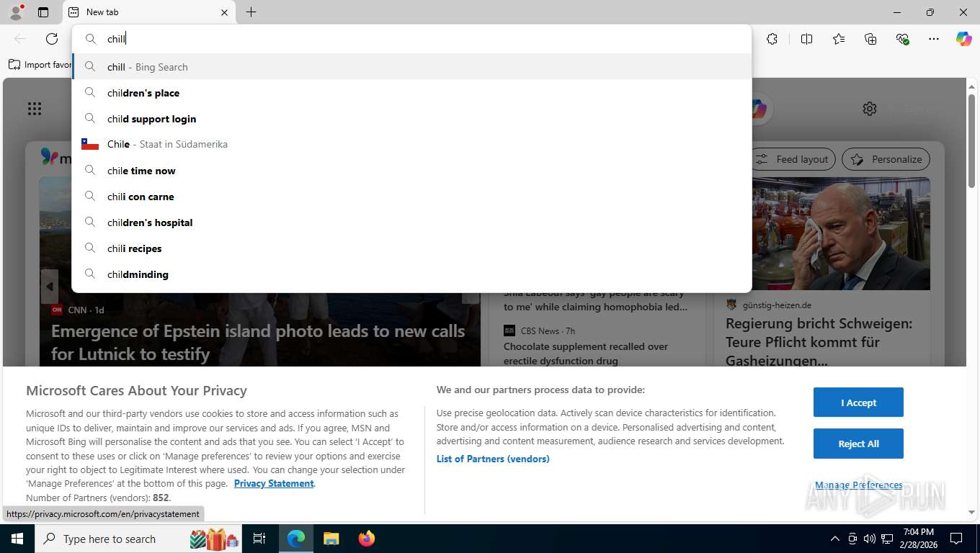Open the Settings and more ellipsis menu

[x=934, y=39]
